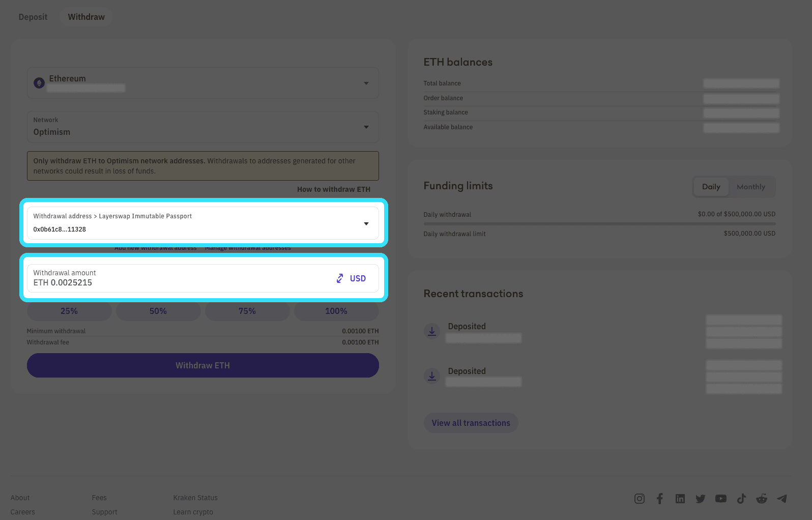Open the About footer link

[20, 498]
